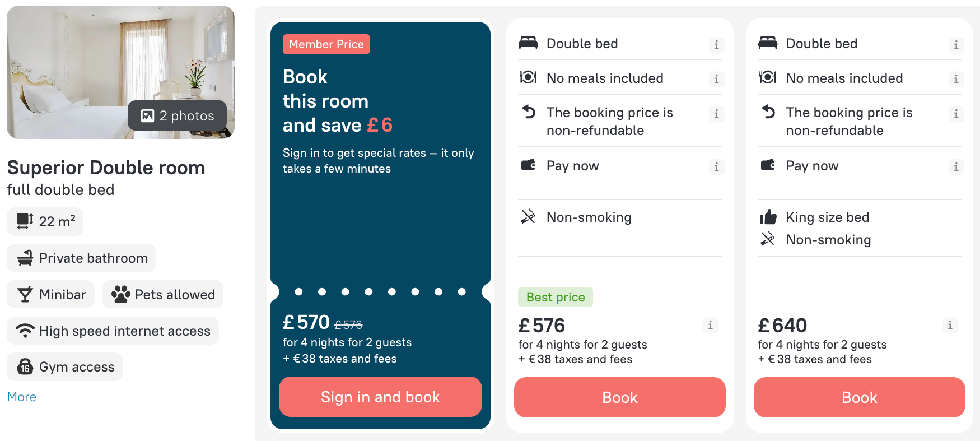The image size is (980, 441).
Task: Click info icon beside first Double bed
Action: click(716, 45)
